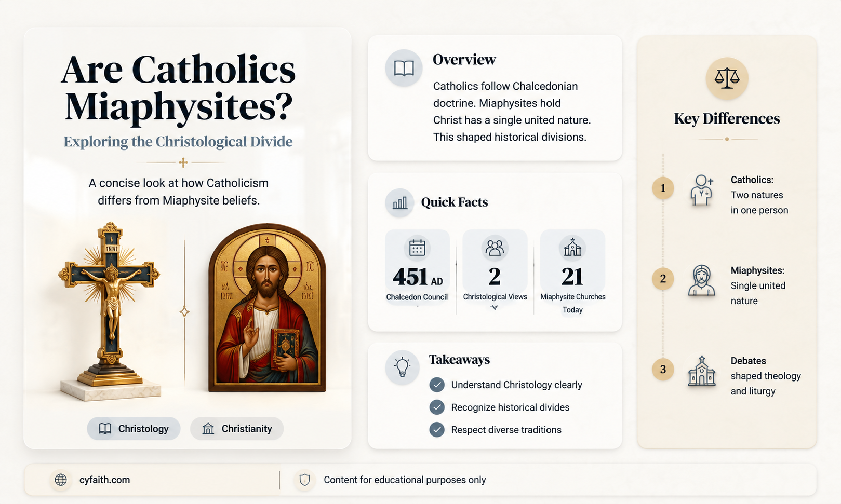
Task: Click Catholics follow Chalcedonian doctrine paragraph
Action: pos(512,112)
